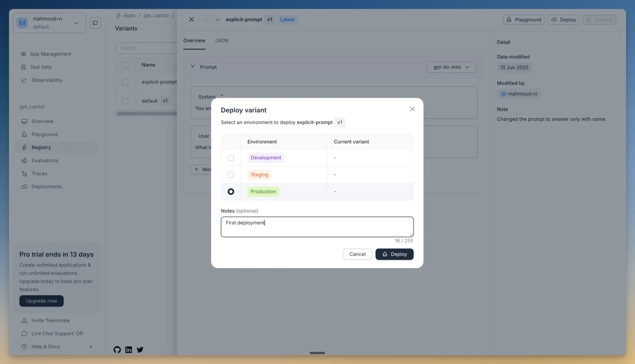
Task: Confirm with the dark Deploy button
Action: (394, 254)
